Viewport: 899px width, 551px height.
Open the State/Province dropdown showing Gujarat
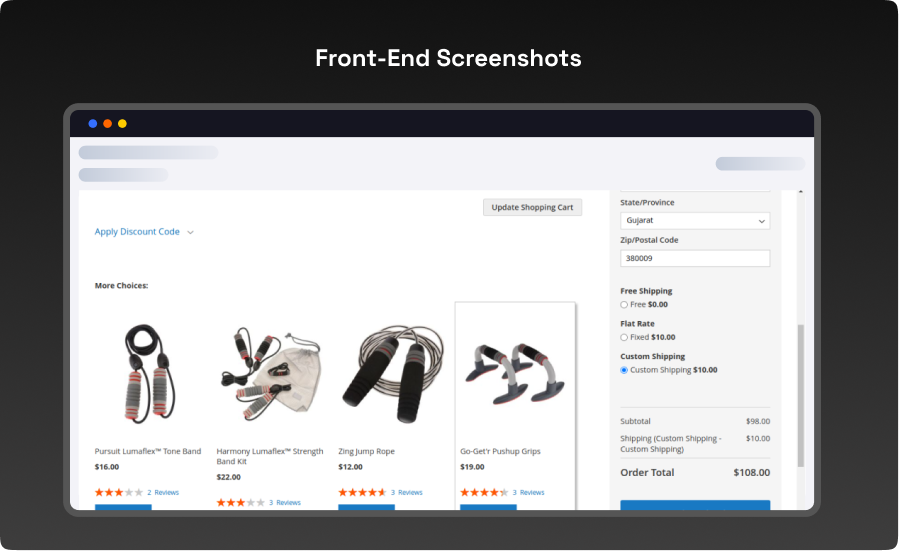pos(695,221)
